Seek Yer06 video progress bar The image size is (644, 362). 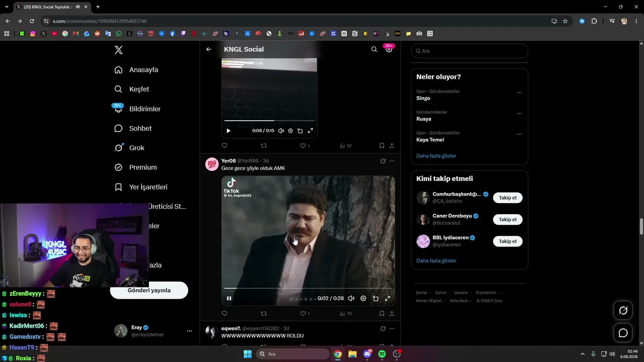308,288
